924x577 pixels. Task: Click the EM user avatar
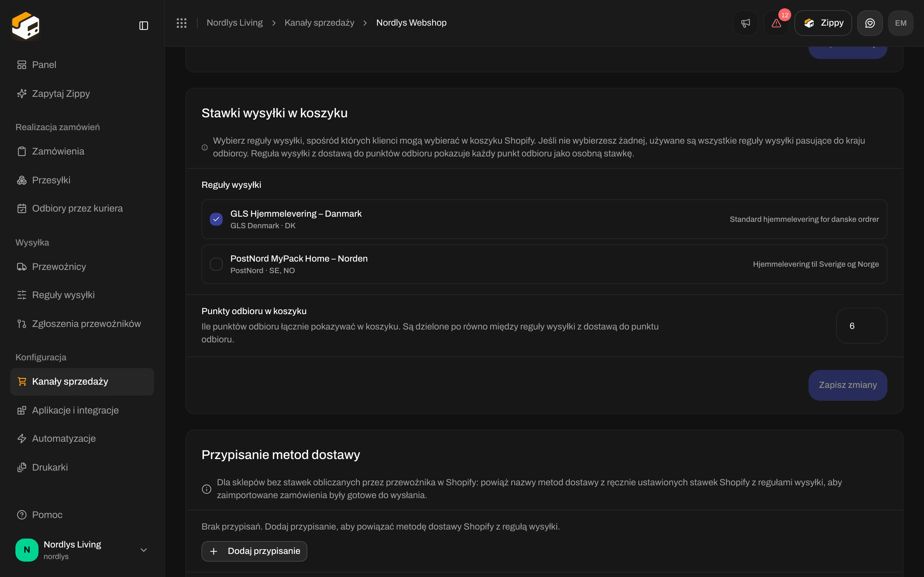[901, 23]
